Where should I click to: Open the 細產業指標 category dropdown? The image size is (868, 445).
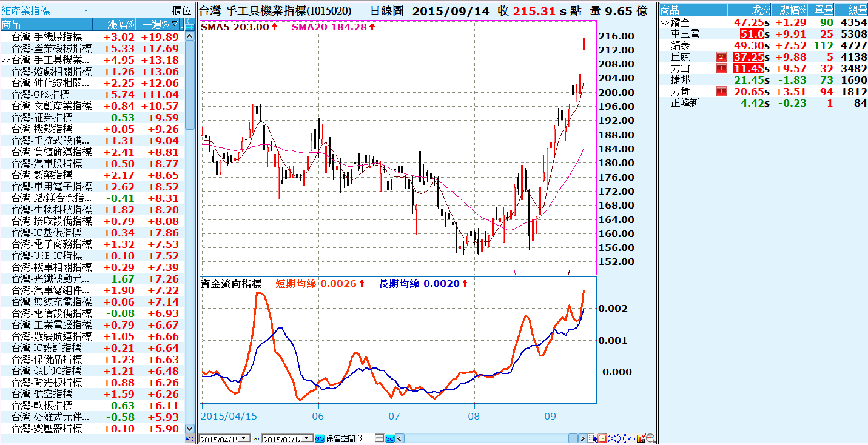click(x=86, y=11)
